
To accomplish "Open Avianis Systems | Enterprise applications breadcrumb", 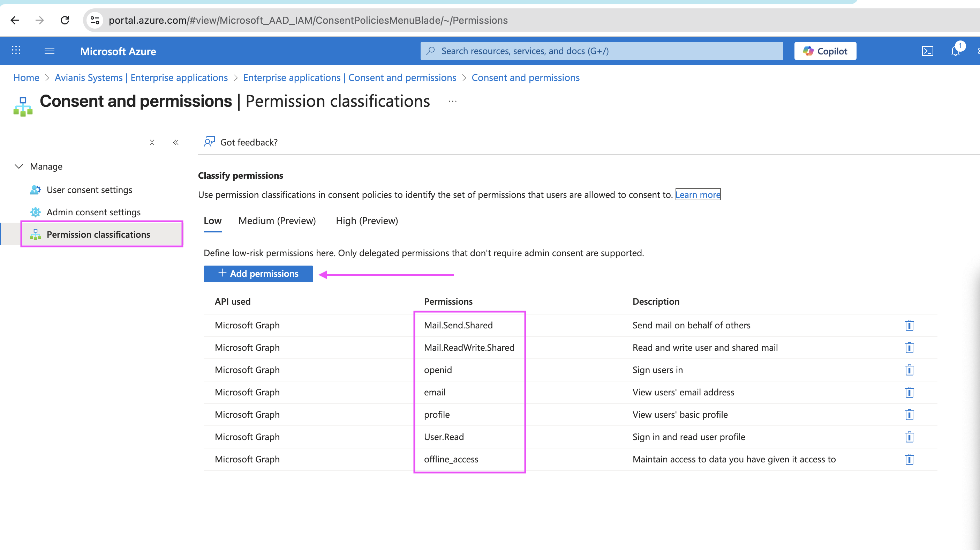I will point(141,77).
